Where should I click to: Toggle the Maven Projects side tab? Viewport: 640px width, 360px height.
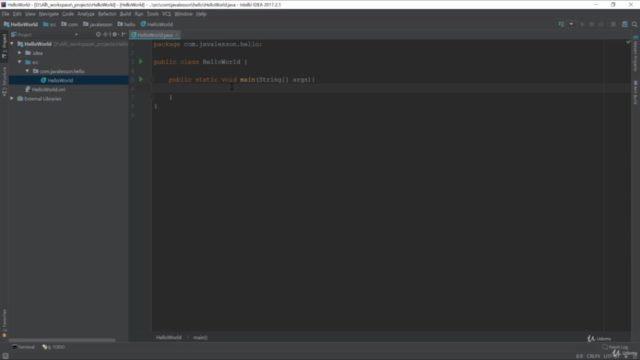[636, 53]
